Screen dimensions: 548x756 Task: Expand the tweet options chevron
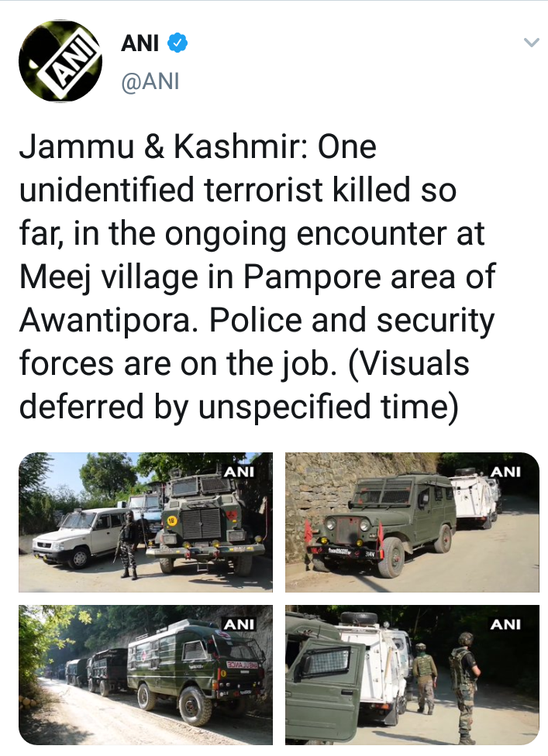(x=531, y=43)
